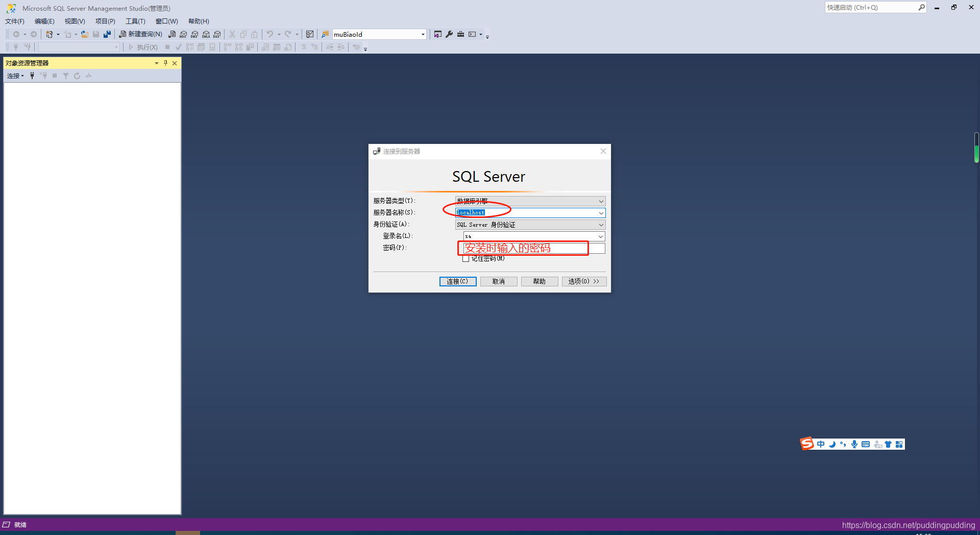The image size is (980, 535).
Task: Open the 窗口(W) menu
Action: pos(167,21)
